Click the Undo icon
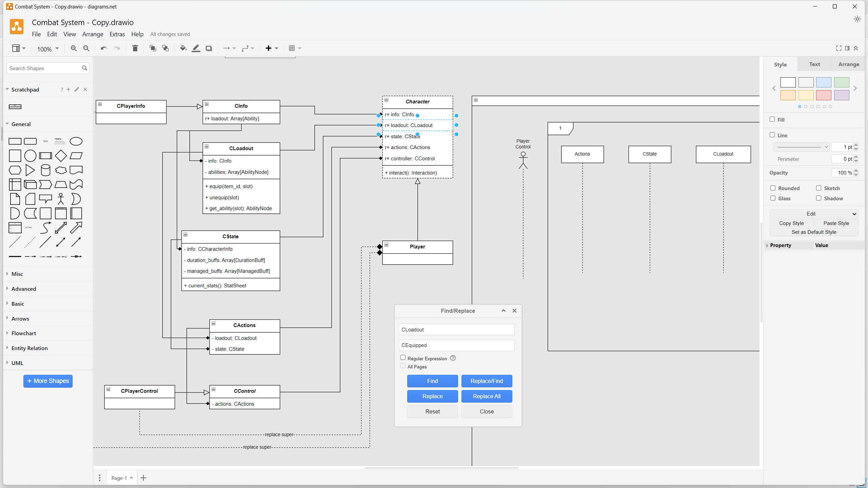 [x=103, y=48]
